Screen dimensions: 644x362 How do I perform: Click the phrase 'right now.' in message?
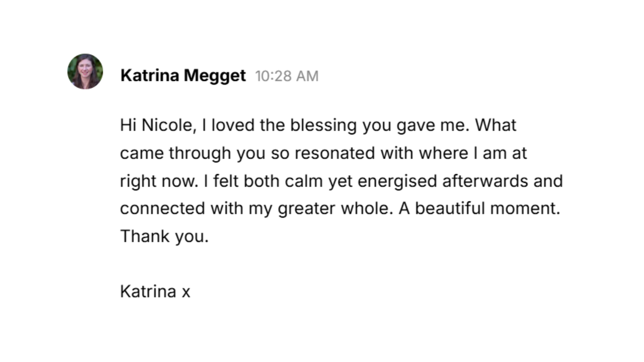click(159, 181)
